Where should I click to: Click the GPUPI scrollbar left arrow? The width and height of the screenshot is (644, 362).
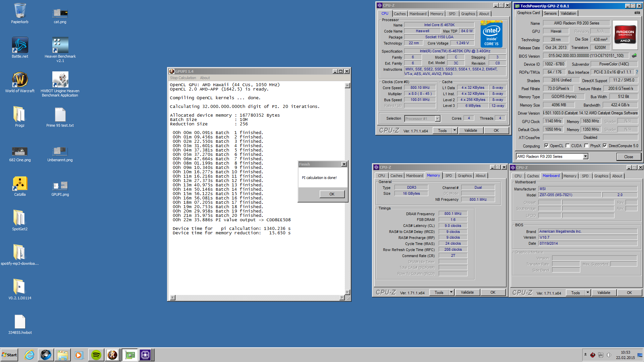pyautogui.click(x=173, y=298)
